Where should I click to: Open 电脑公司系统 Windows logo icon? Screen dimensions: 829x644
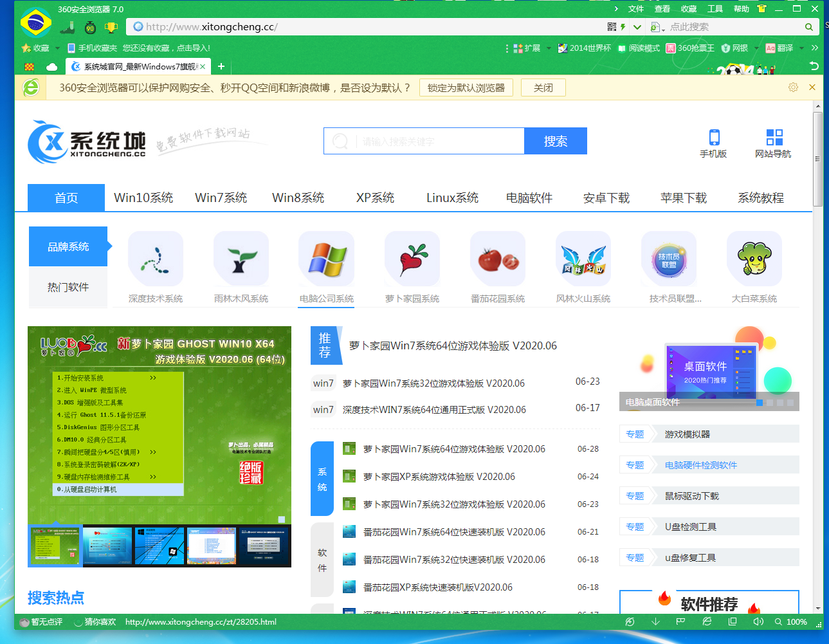coord(327,259)
